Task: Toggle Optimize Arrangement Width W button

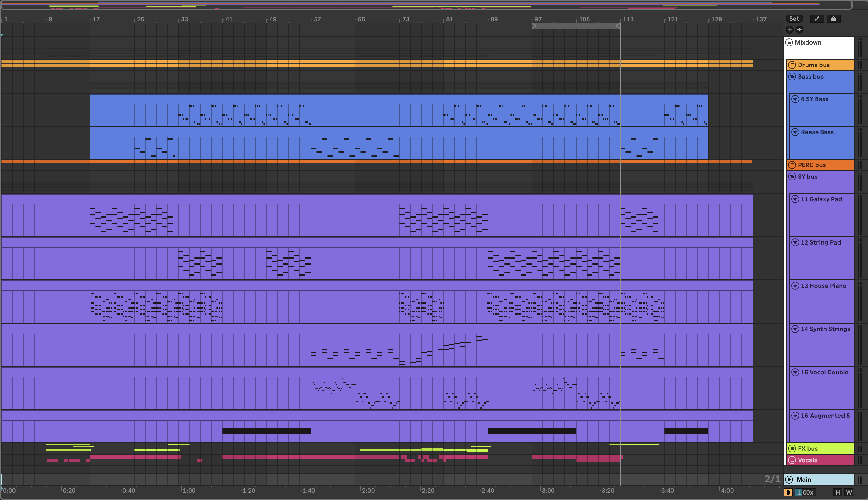Action: (x=849, y=492)
